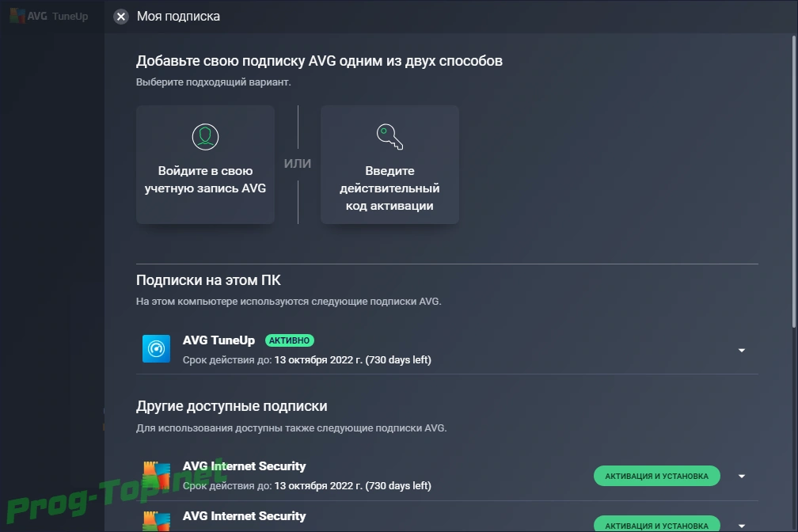Click AVG TuneUp expiry date text
Image resolution: width=798 pixels, height=532 pixels.
(307, 360)
